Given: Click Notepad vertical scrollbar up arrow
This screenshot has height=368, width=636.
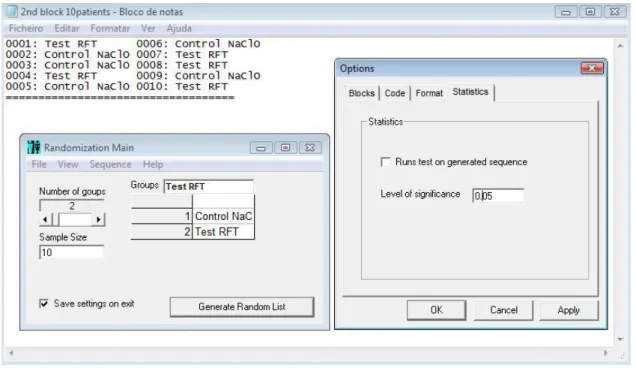Looking at the screenshot, I should coord(620,46).
